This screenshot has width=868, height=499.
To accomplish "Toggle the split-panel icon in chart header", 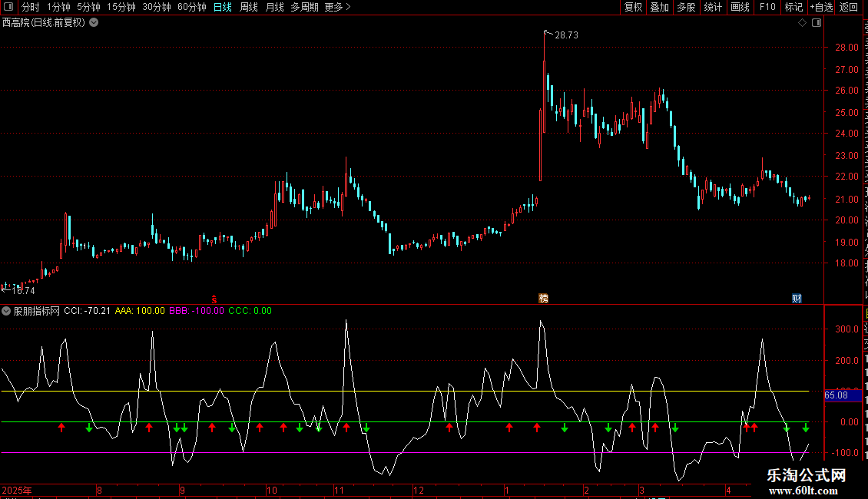I will click(817, 23).
